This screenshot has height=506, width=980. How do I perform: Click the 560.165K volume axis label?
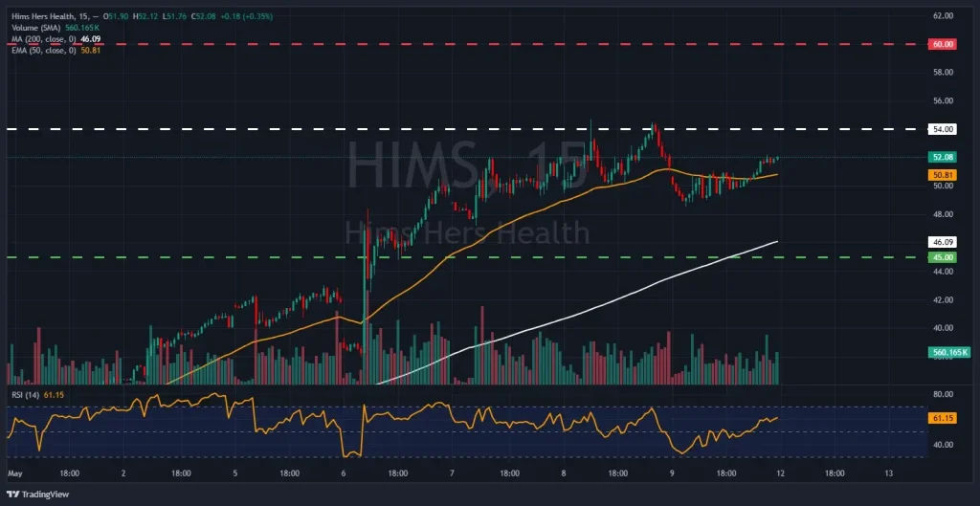(950, 352)
